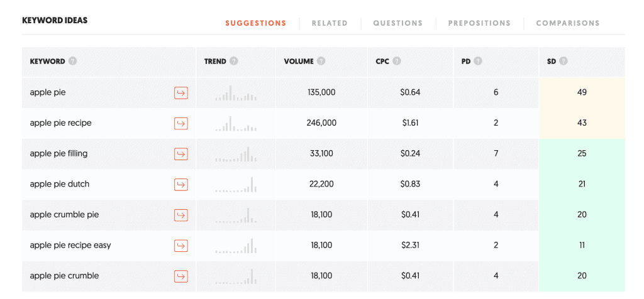The height and width of the screenshot is (299, 644).
Task: Show help for the Volume column
Action: pyautogui.click(x=321, y=62)
